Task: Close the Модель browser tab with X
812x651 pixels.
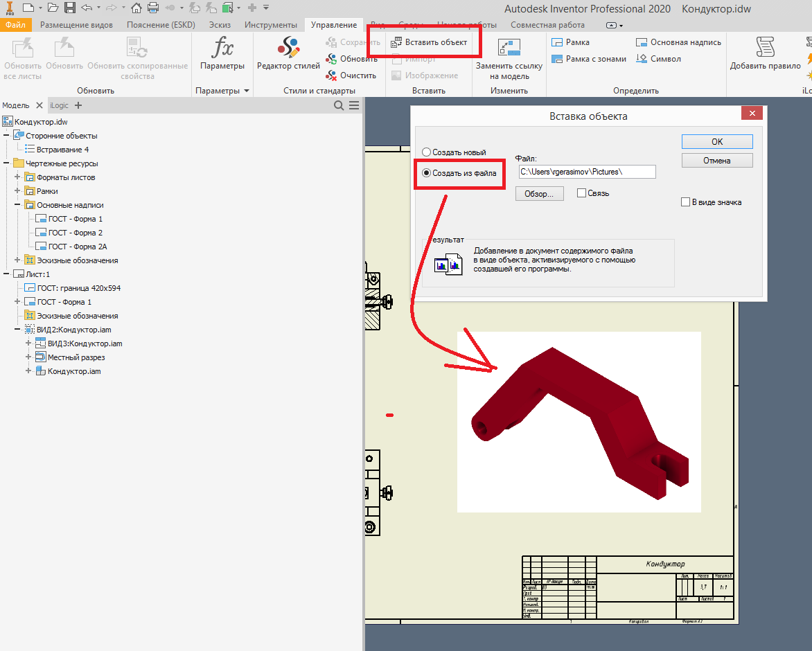Action: 39,105
